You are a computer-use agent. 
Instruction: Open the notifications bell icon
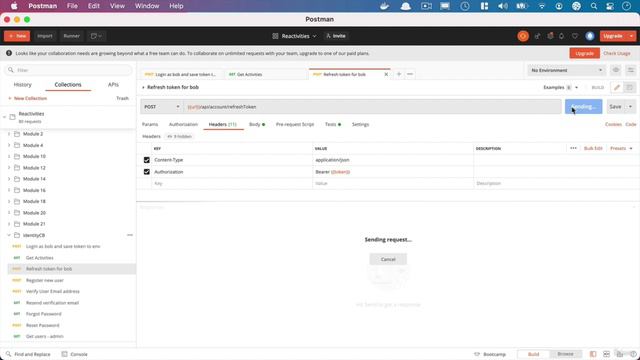click(x=562, y=36)
